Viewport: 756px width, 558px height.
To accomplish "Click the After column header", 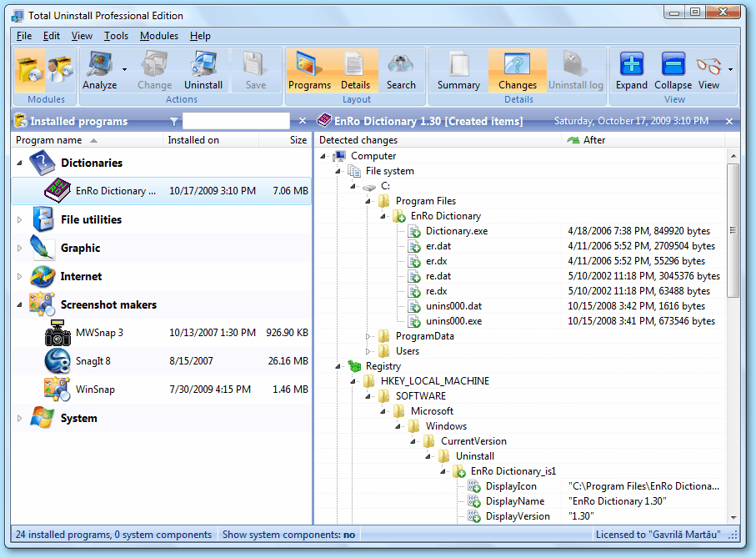I will click(x=643, y=140).
